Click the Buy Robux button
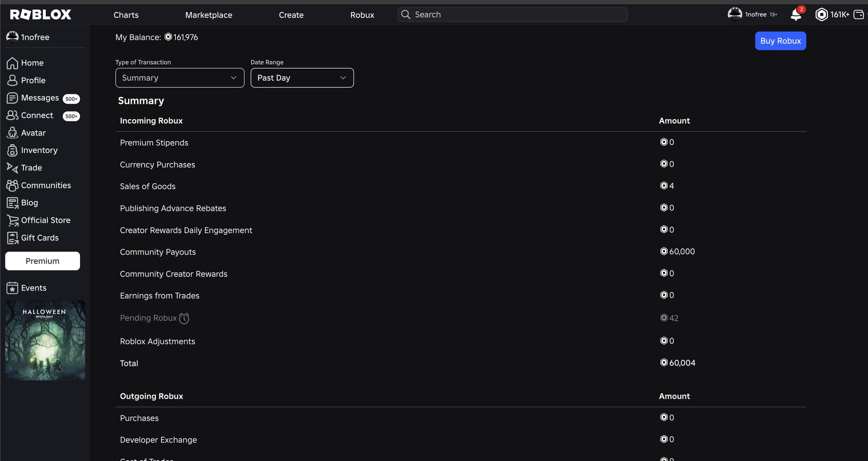 click(780, 41)
